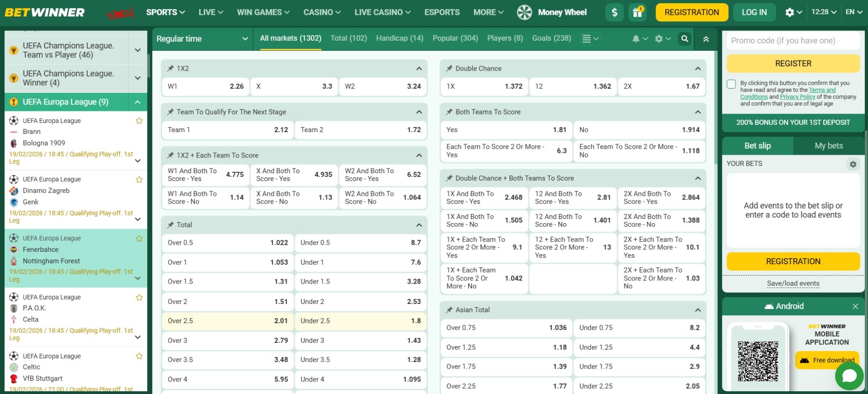Open the LIVE CASINO menu
The height and width of the screenshot is (394, 868).
(382, 12)
